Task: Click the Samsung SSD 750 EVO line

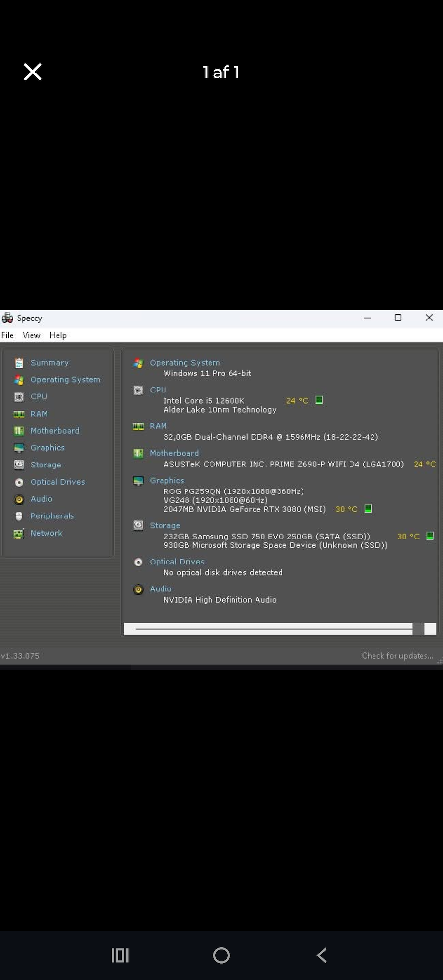Action: point(267,537)
